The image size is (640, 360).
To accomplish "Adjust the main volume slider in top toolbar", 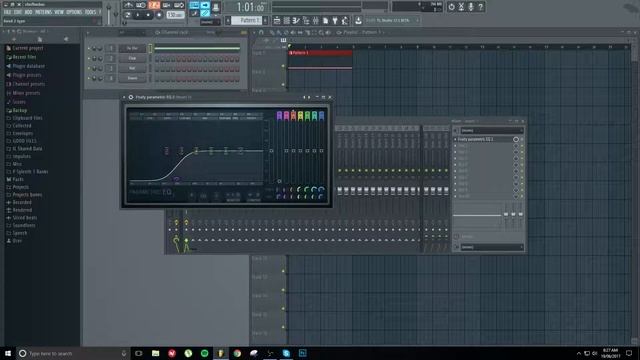I will coord(109,13).
